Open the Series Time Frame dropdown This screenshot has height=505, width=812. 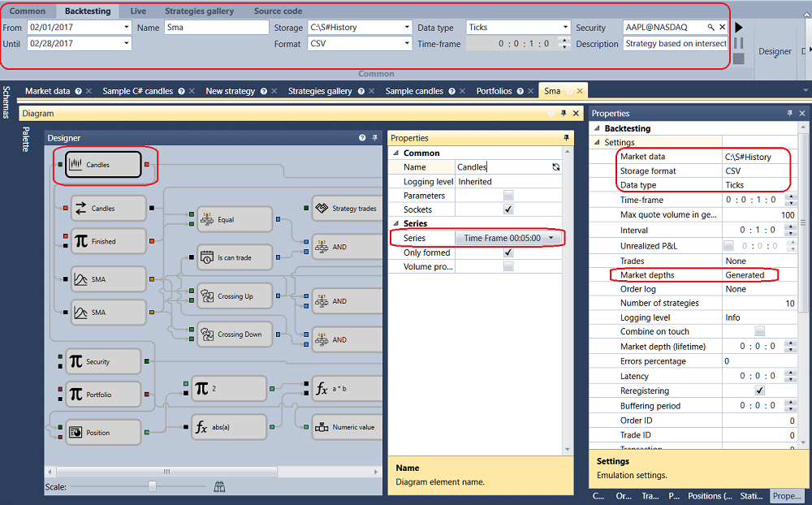(x=551, y=238)
